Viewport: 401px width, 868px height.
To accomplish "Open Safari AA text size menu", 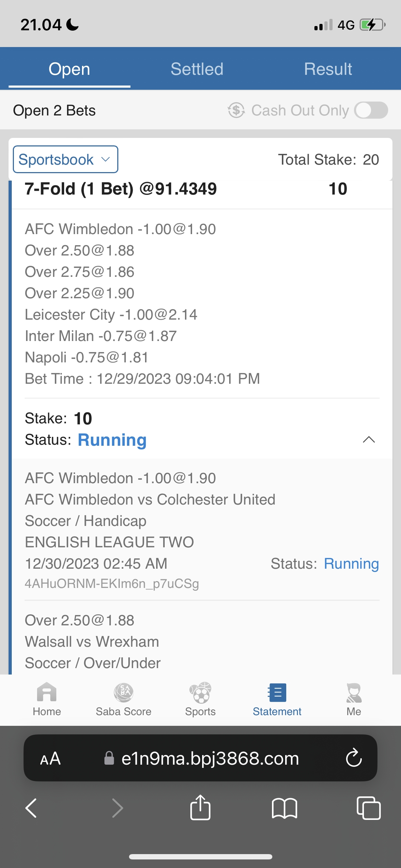I will coord(50,758).
